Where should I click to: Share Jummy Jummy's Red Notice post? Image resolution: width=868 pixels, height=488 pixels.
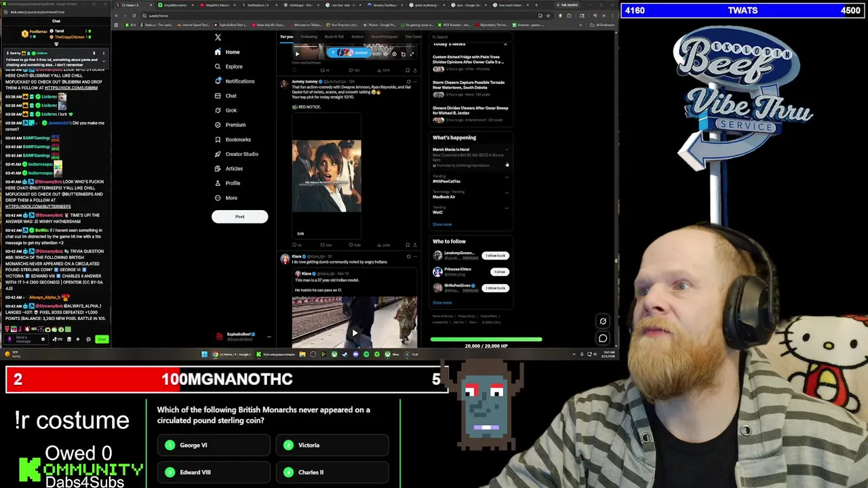click(415, 245)
